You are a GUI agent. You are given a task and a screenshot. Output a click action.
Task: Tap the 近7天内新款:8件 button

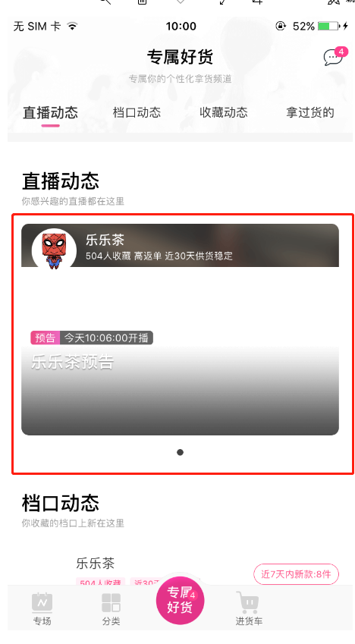point(296,574)
